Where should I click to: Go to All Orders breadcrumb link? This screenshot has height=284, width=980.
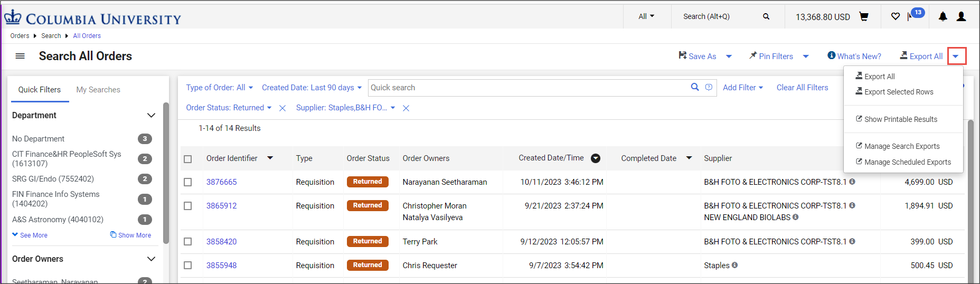pyautogui.click(x=87, y=36)
